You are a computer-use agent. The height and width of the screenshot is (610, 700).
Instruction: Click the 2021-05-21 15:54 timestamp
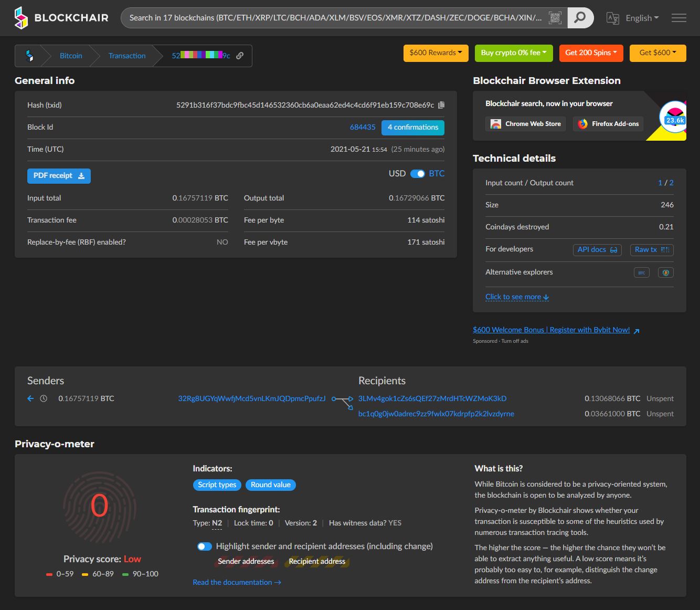tap(359, 149)
